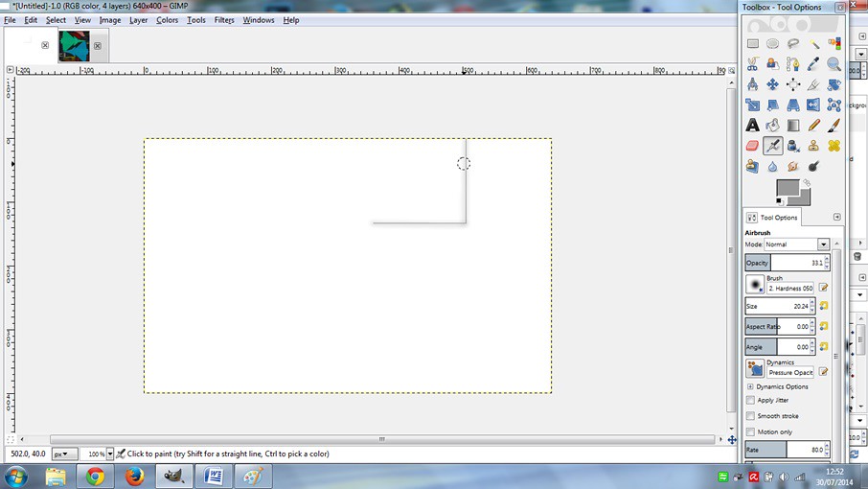868x489 pixels.
Task: Open the dynamics preview picker
Action: coord(755,368)
